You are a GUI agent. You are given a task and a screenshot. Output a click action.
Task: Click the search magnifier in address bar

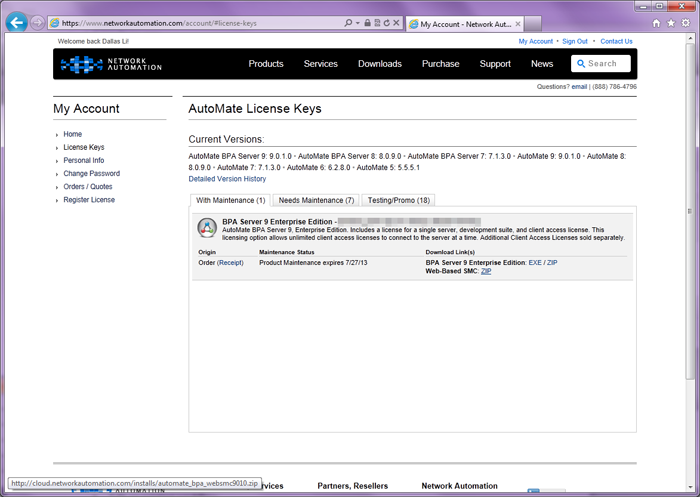[348, 23]
